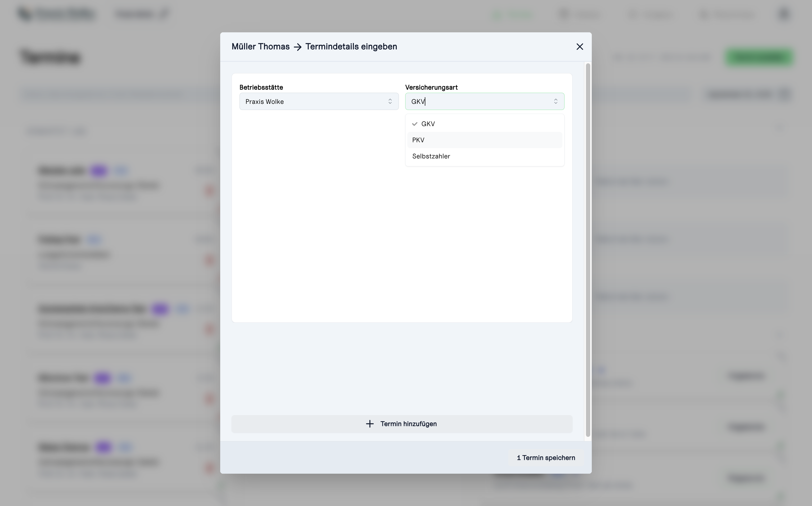Viewport: 812px width, 506px height.
Task: Click the Termin hinzufügen button
Action: (402, 424)
